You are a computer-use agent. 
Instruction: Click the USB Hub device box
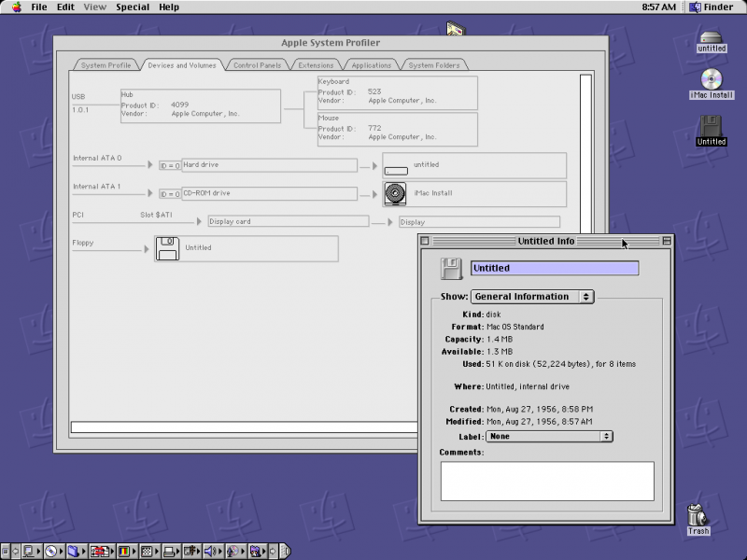pos(201,106)
